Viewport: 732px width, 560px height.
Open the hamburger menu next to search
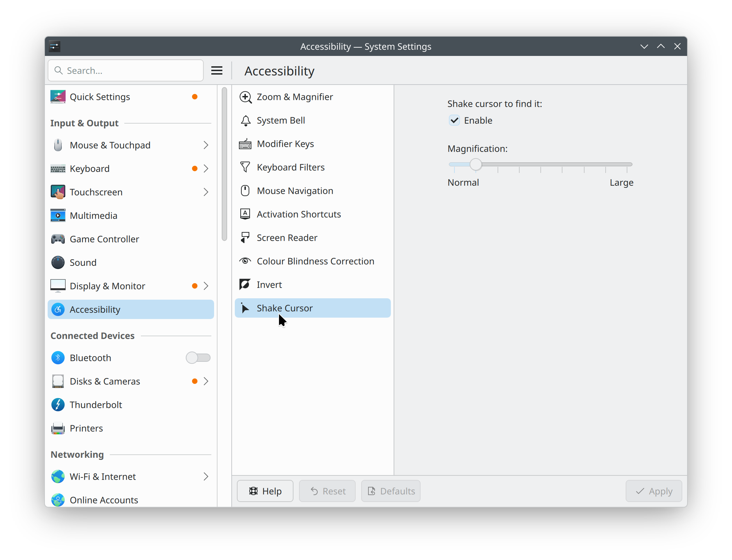(216, 71)
